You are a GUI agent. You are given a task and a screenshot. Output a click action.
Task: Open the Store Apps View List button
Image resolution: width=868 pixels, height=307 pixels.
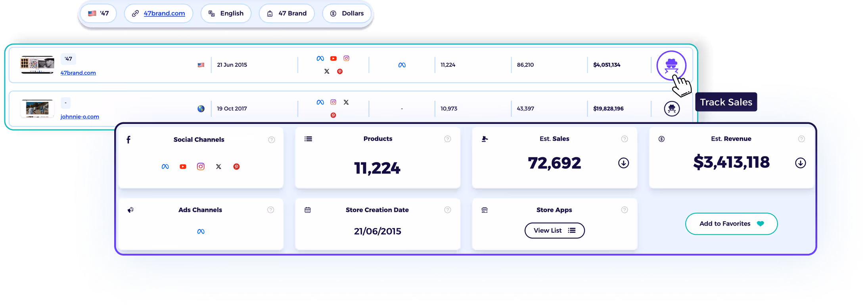point(554,230)
